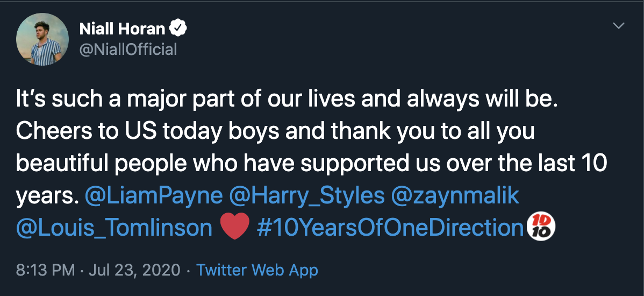
Task: Open the @Harry_Styles mention profile
Action: [307, 196]
